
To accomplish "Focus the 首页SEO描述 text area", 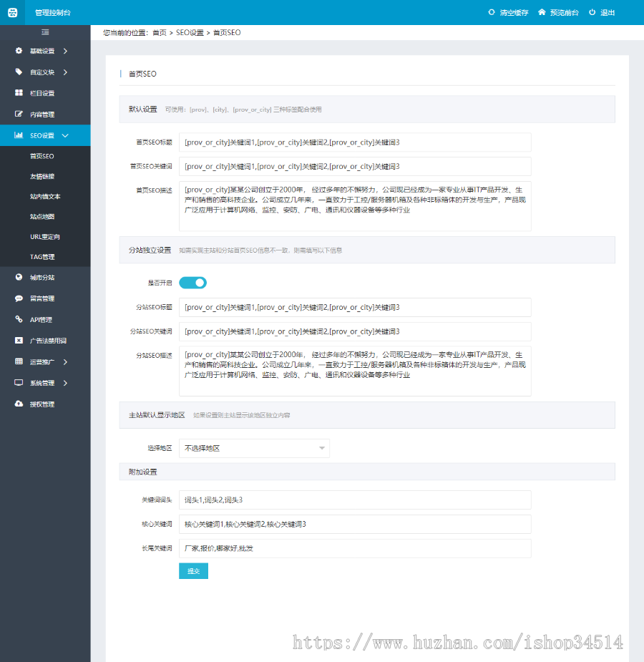I will pos(355,206).
